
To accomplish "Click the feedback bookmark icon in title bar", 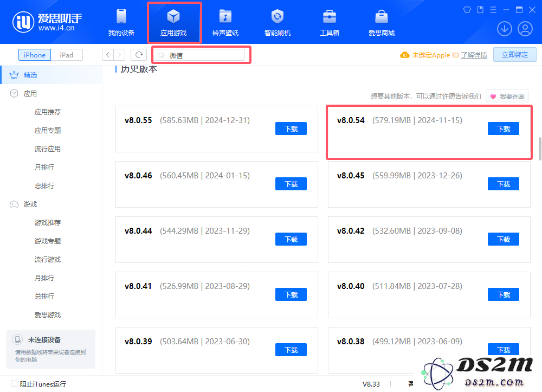I will tap(480, 10).
